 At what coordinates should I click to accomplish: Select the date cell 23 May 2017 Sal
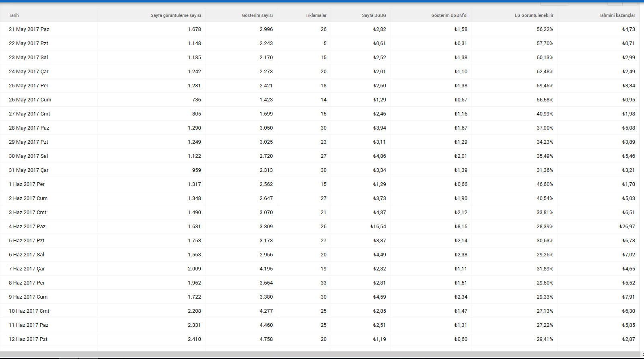28,58
